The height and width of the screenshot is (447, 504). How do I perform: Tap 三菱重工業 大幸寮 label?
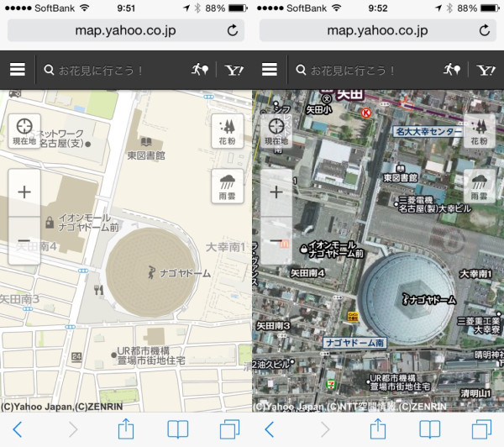click(x=478, y=325)
